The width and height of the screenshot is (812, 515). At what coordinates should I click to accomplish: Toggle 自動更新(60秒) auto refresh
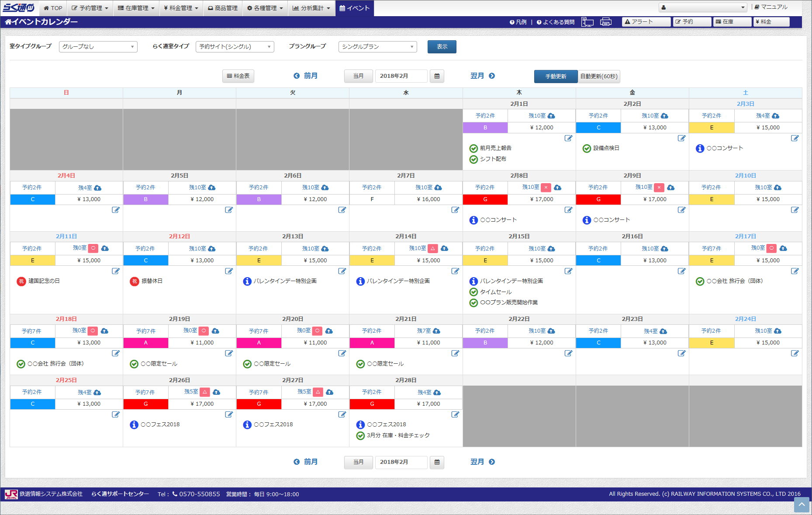599,77
